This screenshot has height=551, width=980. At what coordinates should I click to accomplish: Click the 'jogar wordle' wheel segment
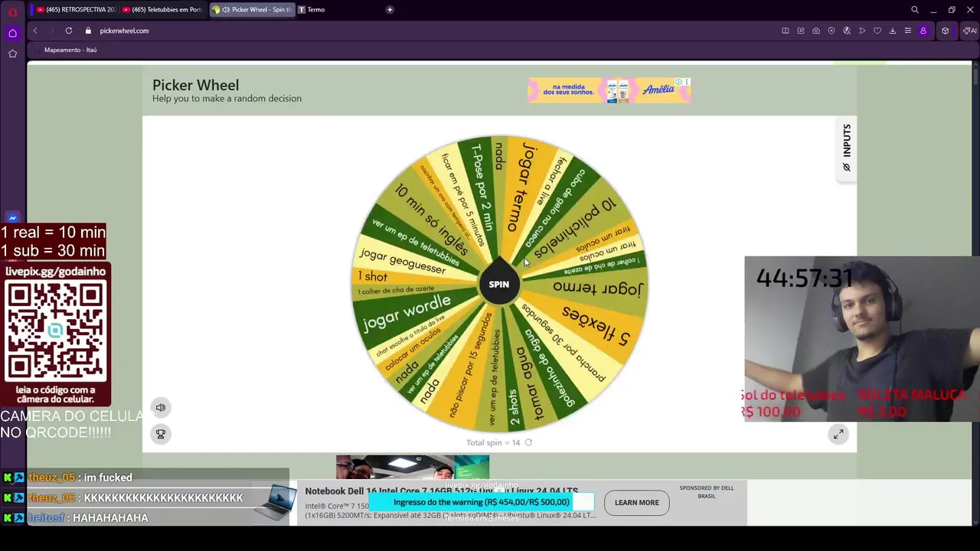(x=406, y=314)
